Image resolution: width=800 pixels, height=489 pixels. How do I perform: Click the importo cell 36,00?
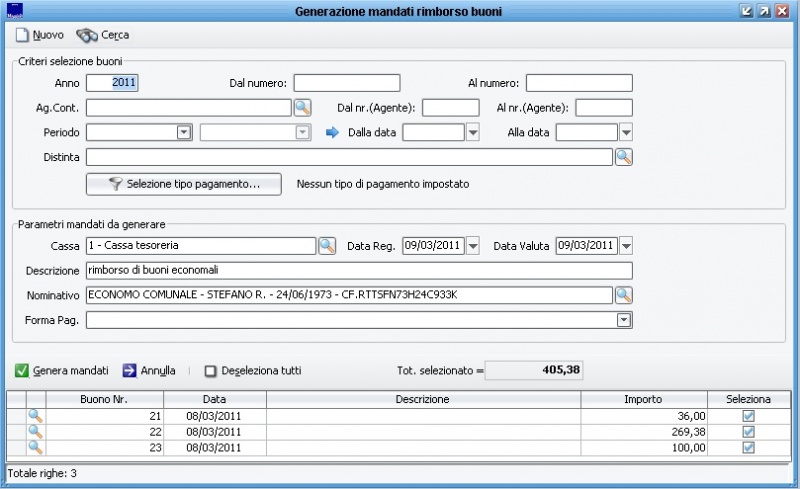(644, 416)
